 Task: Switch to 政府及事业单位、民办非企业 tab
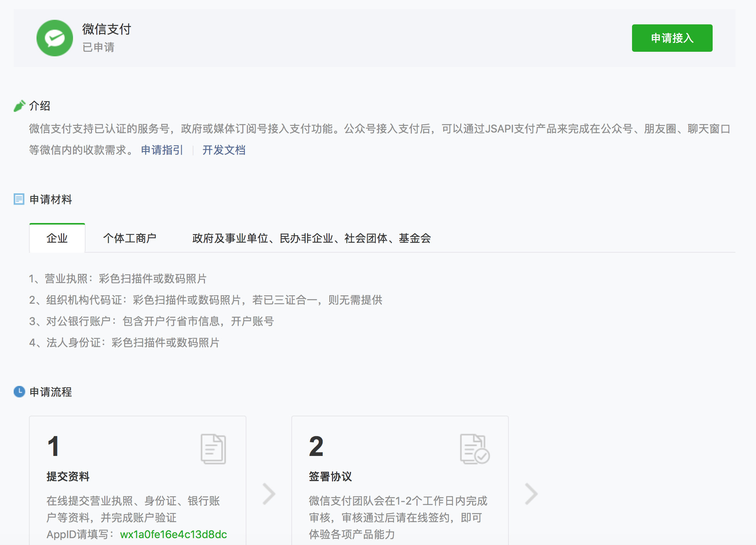point(311,238)
